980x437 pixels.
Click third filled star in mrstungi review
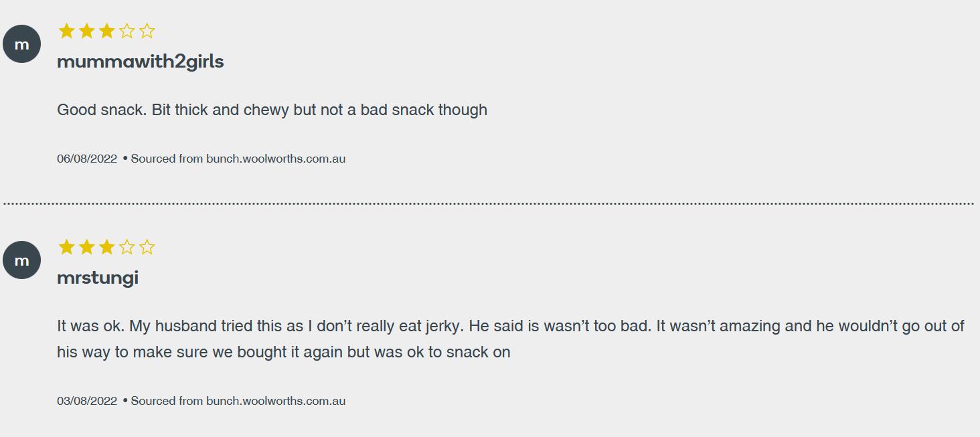(106, 248)
